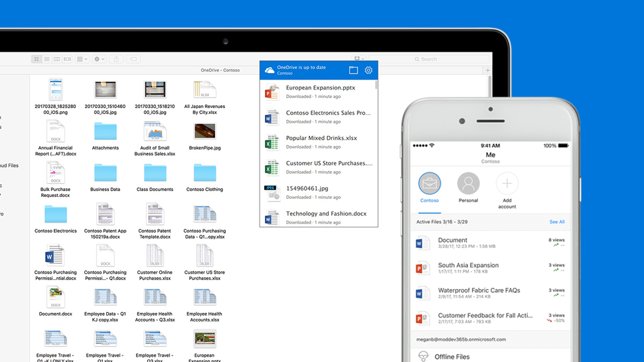Open Waterproof Fabric Care FAQs on phone
This screenshot has height=362, width=644.
coord(491,292)
